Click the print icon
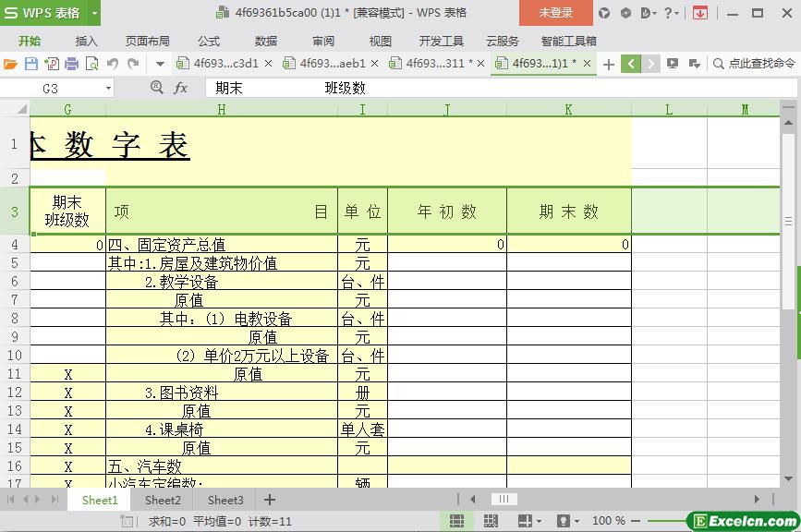 point(71,64)
